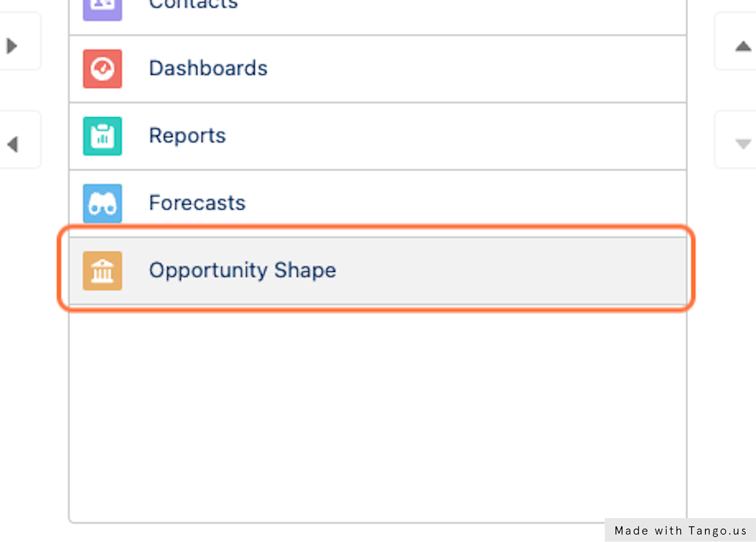Click blank space right of Forecasts label
The image size is (756, 542).
466,203
